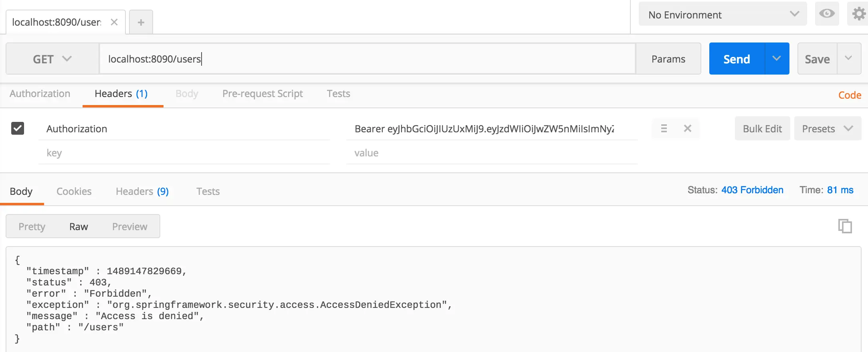This screenshot has width=868, height=352.
Task: Open the response Tests tab
Action: (x=208, y=191)
